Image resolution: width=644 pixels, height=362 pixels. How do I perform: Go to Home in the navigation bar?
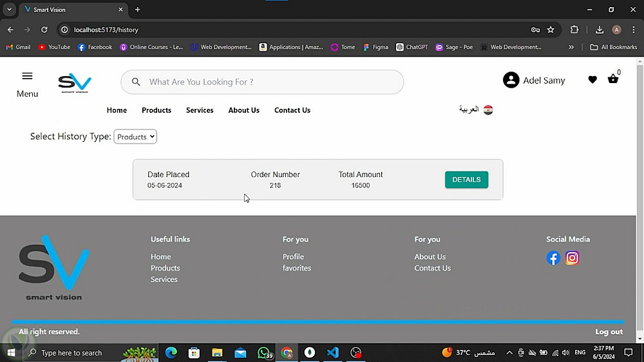[x=117, y=110]
